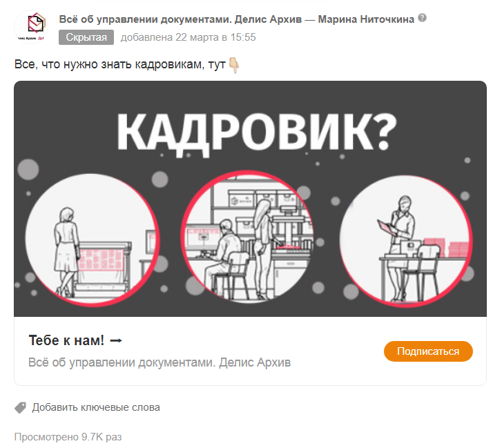The width and height of the screenshot is (493, 448).
Task: Click the добавлена 22 марта timestamp
Action: pos(188,37)
